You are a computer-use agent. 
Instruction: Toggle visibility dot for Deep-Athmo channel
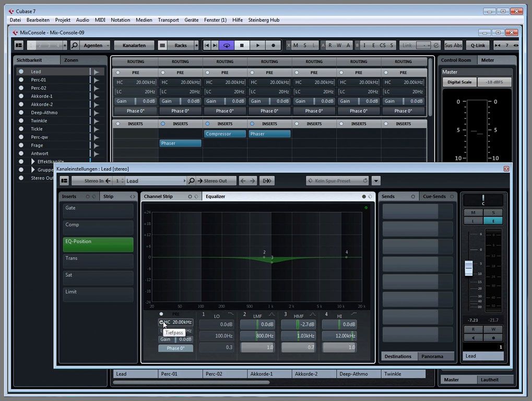pos(21,112)
